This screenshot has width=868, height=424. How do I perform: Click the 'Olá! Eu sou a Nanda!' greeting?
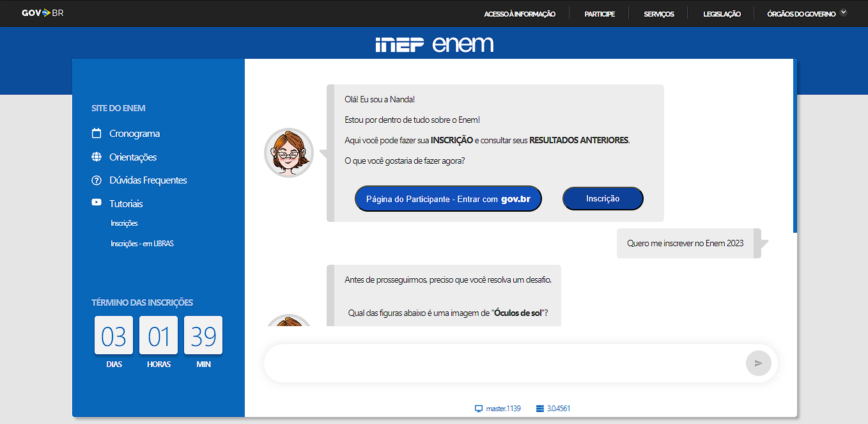coord(380,100)
